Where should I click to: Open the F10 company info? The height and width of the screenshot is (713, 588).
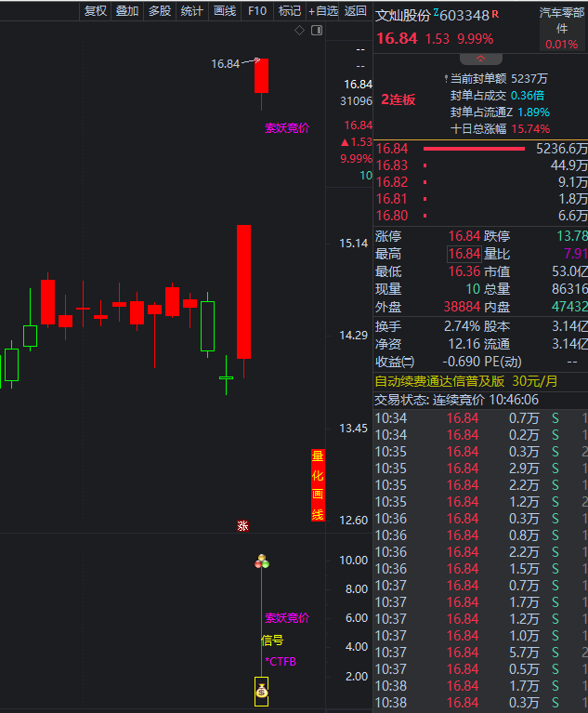257,10
